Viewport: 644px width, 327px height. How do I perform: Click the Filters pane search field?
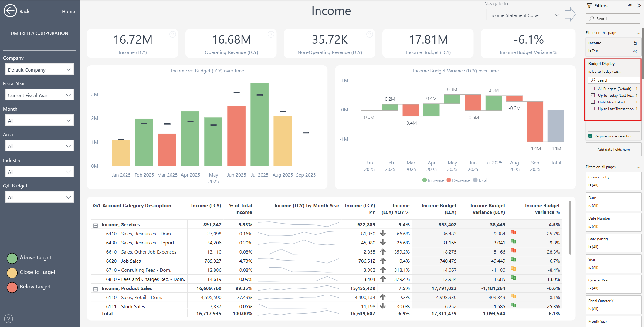click(613, 19)
